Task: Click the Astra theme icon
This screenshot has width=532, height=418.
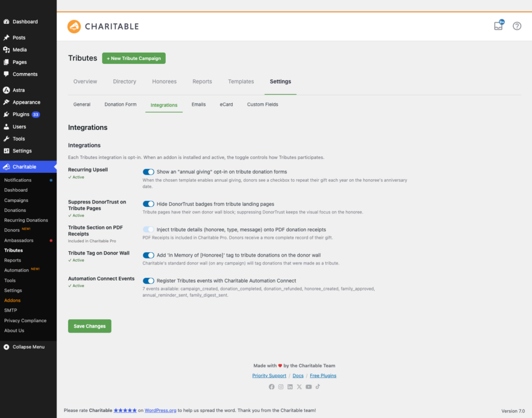Action: coord(6,90)
